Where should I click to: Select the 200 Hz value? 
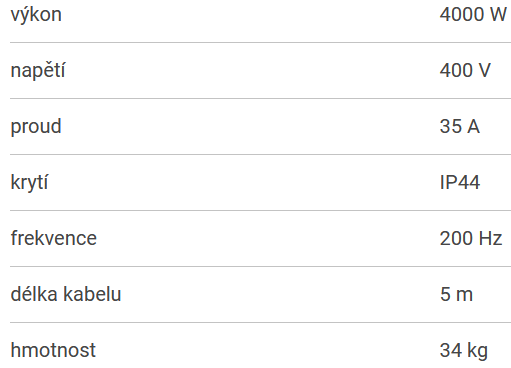coord(471,238)
